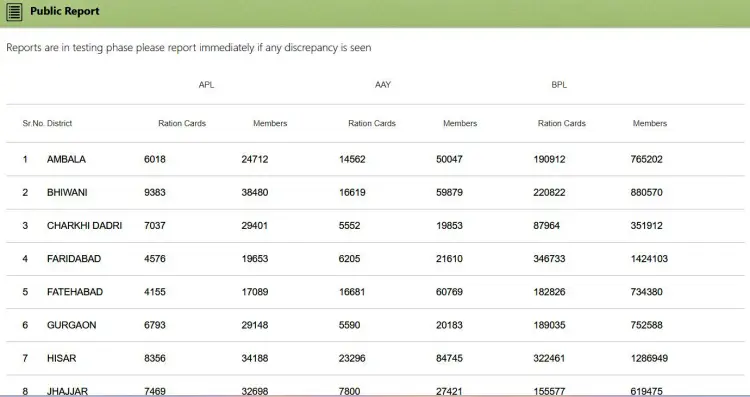The height and width of the screenshot is (397, 750).
Task: Click Gurgaon APL ration cards 6793
Action: 154,325
